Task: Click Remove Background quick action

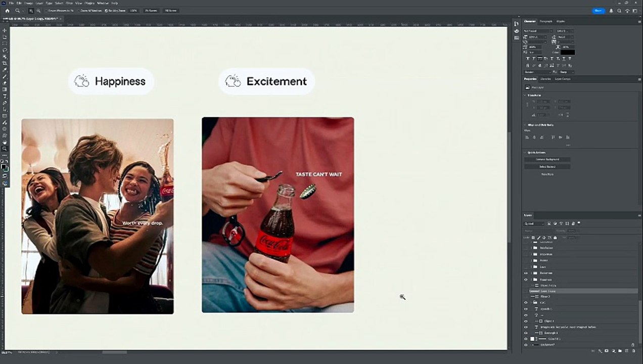Action: coord(547,159)
